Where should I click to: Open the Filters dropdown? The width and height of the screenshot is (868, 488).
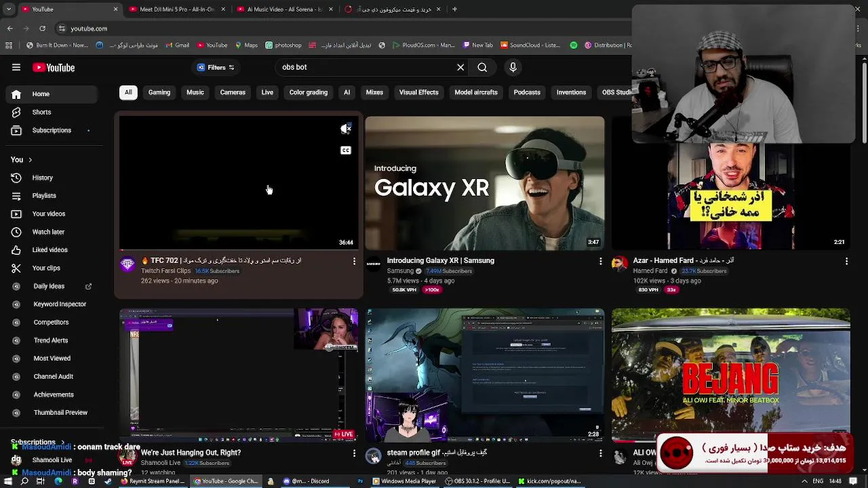[x=216, y=67]
